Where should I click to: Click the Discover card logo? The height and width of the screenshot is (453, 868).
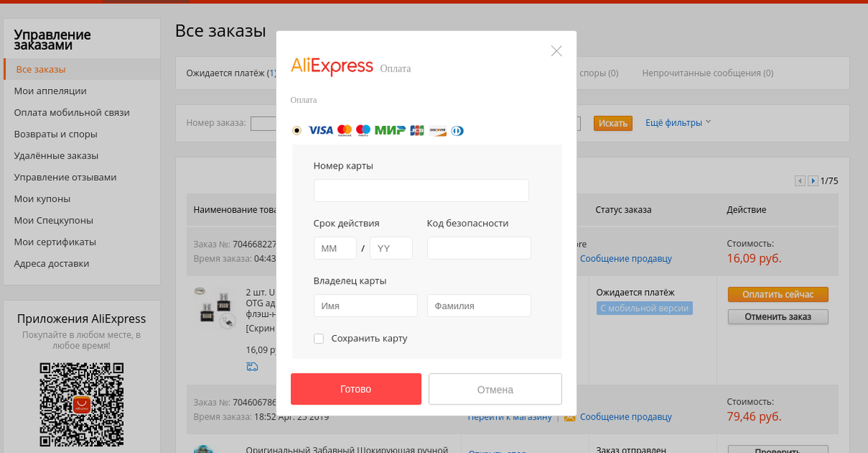tap(437, 130)
